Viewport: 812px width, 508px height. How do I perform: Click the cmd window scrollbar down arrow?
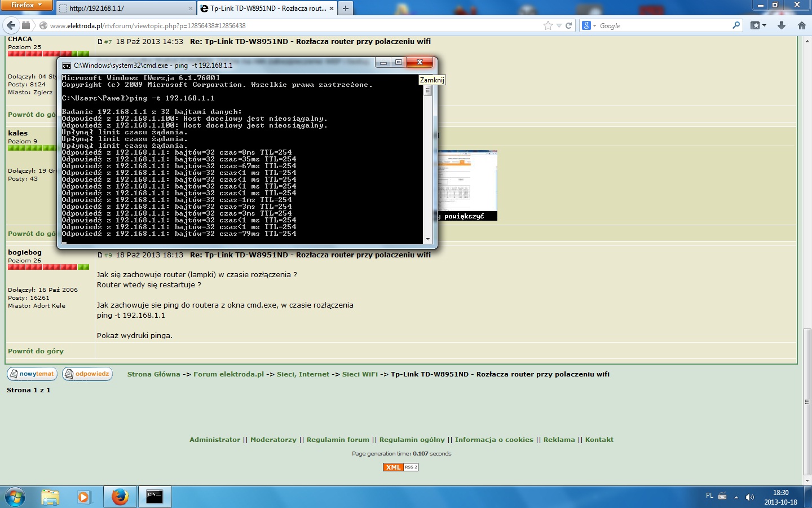pos(428,239)
